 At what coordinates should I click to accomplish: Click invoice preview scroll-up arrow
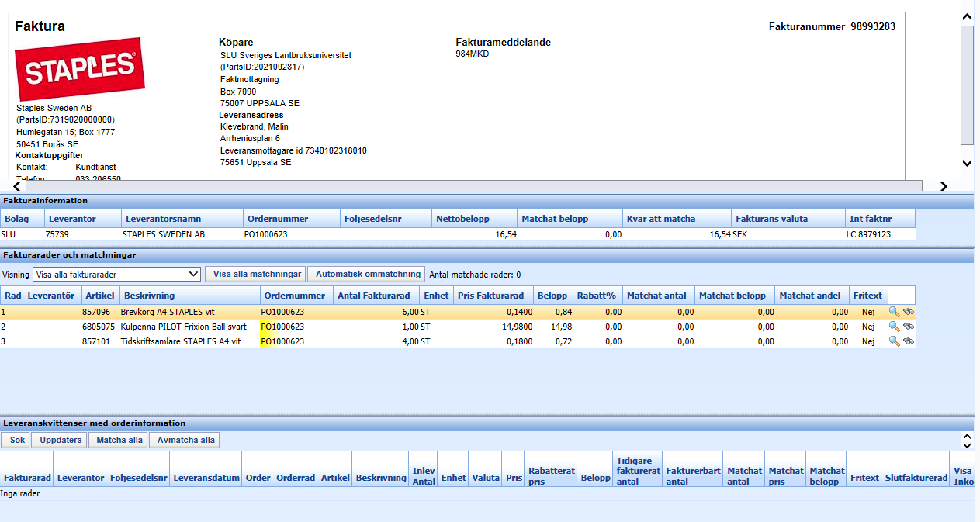point(967,16)
